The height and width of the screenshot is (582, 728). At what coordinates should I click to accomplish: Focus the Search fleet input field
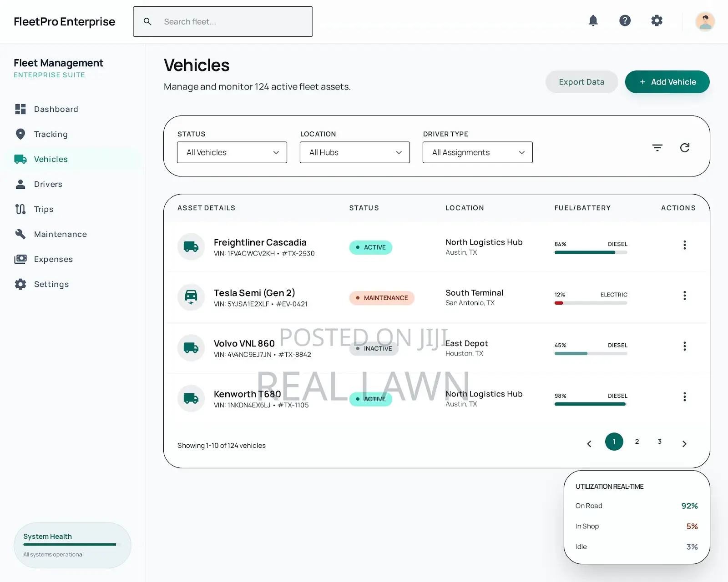pos(223,21)
